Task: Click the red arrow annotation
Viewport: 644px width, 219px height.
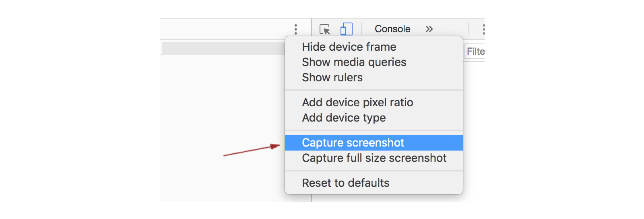Action: [252, 150]
